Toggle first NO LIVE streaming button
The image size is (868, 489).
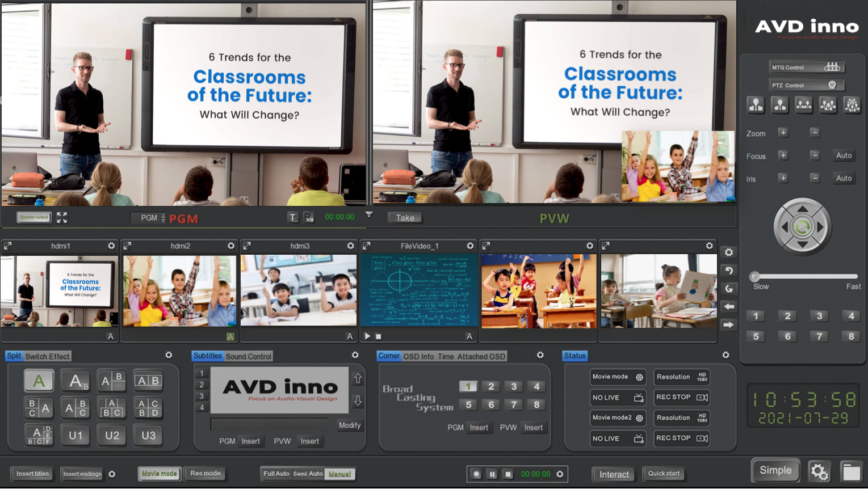click(x=618, y=398)
